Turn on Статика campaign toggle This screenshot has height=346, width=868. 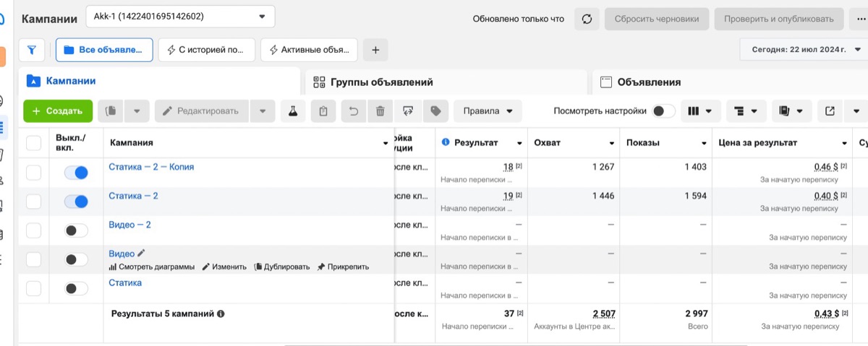click(76, 288)
